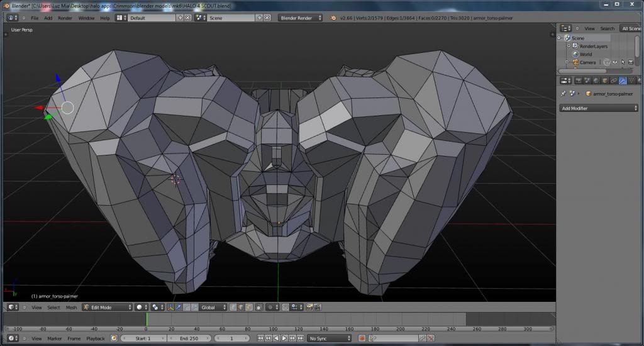The width and height of the screenshot is (644, 346).
Task: Toggle Camera visibility eye in outliner
Action: click(x=614, y=62)
